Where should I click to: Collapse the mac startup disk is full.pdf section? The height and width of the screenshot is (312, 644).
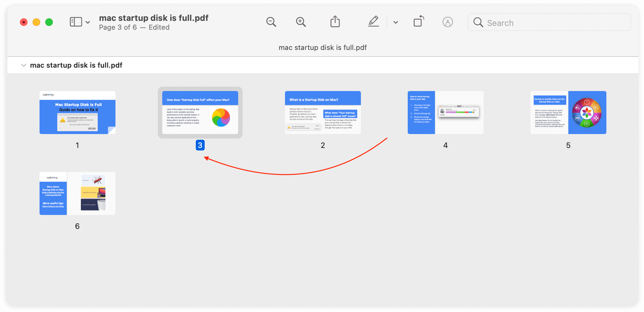[24, 65]
